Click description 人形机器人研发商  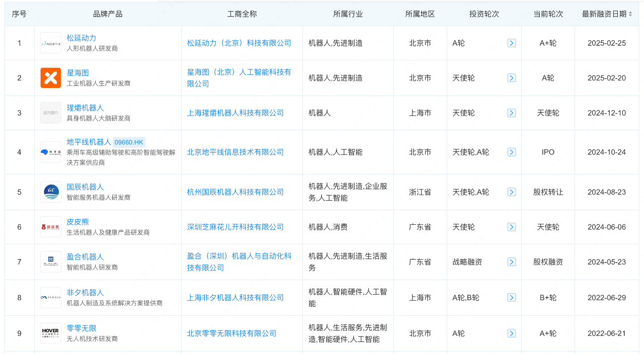click(93, 49)
